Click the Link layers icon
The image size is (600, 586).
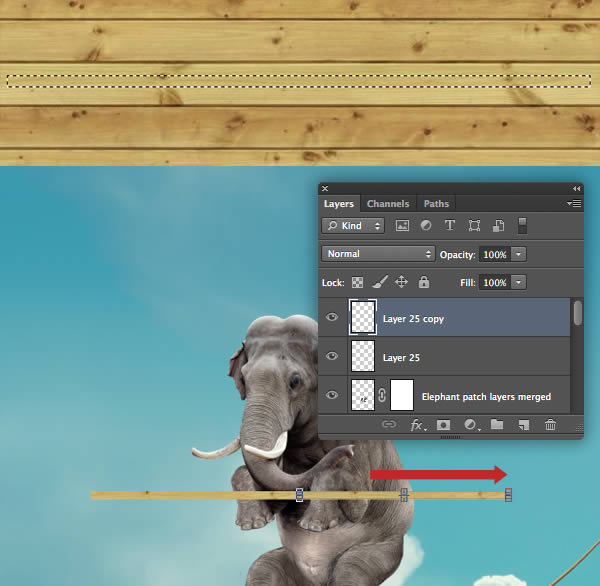pos(389,424)
